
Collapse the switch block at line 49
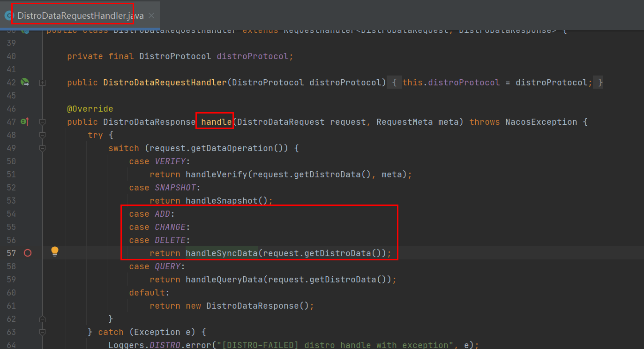[x=43, y=148]
